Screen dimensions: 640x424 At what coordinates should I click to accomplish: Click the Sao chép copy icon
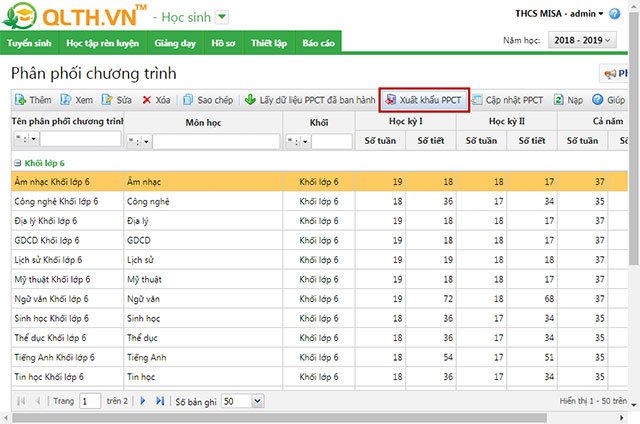tap(188, 100)
